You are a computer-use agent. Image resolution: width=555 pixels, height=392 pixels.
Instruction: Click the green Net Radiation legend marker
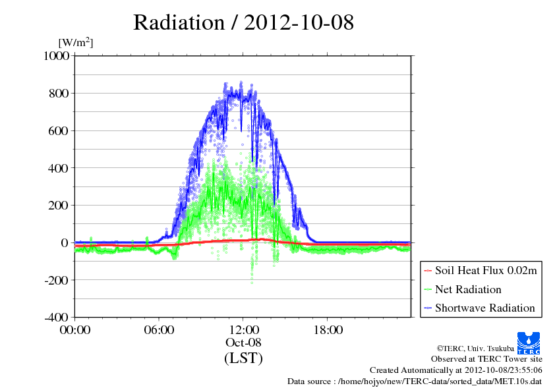(428, 290)
